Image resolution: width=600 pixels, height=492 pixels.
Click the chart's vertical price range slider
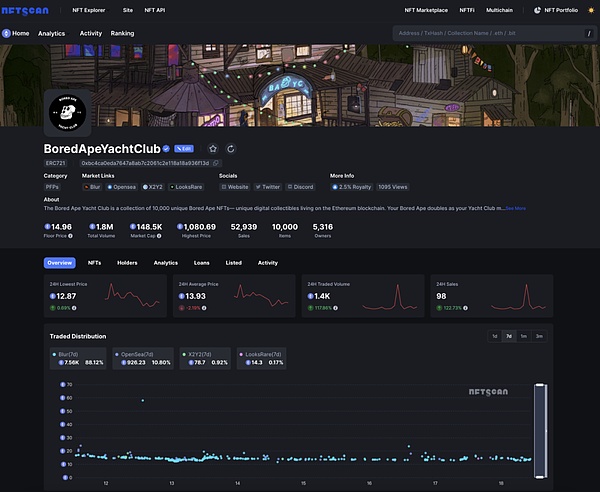pyautogui.click(x=541, y=420)
